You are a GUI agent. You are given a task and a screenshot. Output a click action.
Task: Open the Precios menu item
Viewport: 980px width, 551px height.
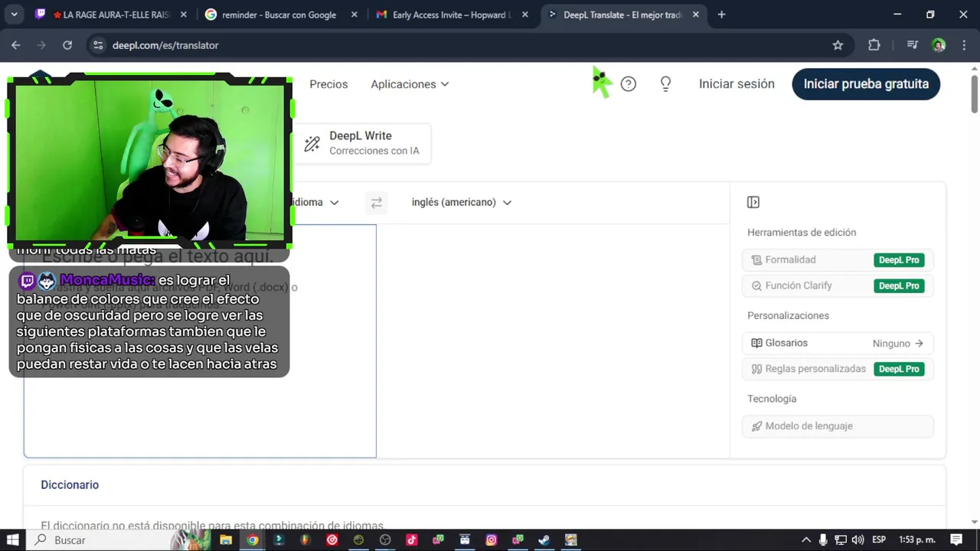pos(328,84)
